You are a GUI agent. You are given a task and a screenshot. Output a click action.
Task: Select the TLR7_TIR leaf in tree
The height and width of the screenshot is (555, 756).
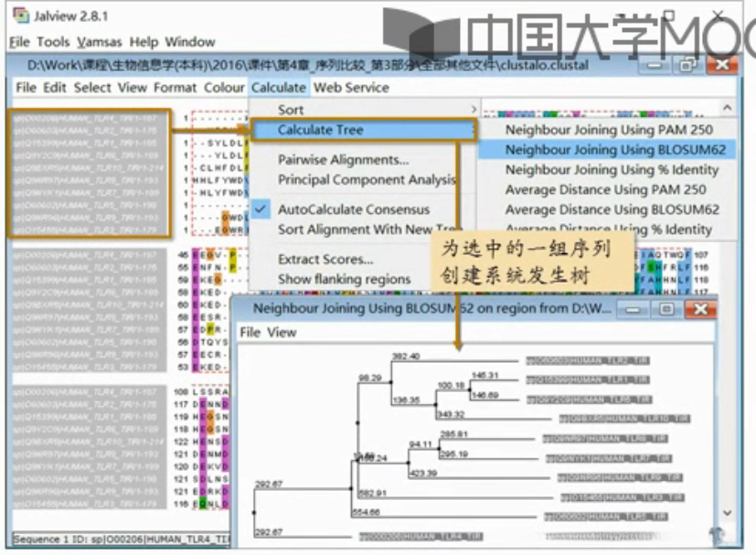pyautogui.click(x=609, y=459)
